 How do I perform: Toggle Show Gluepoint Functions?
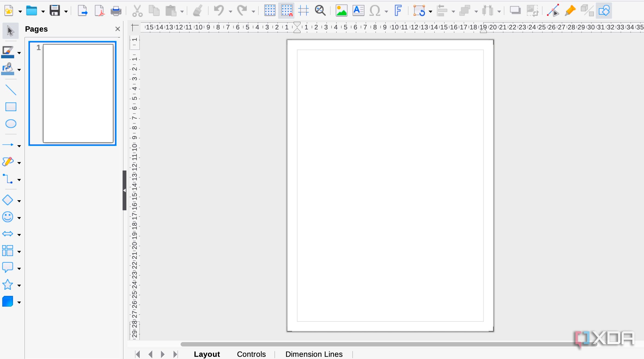(x=570, y=11)
